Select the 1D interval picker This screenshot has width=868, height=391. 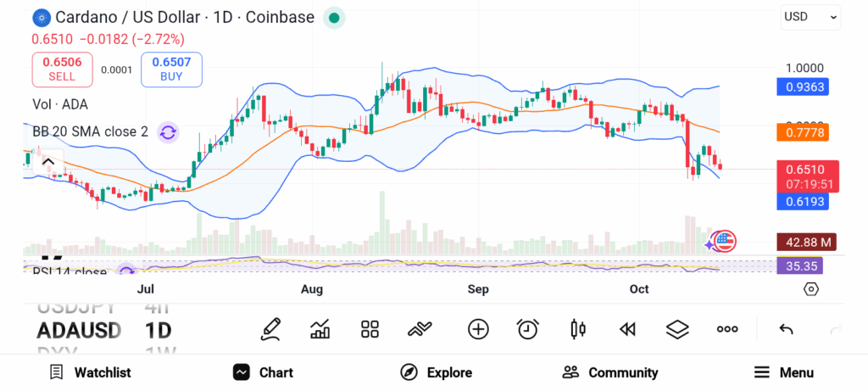pyautogui.click(x=158, y=330)
